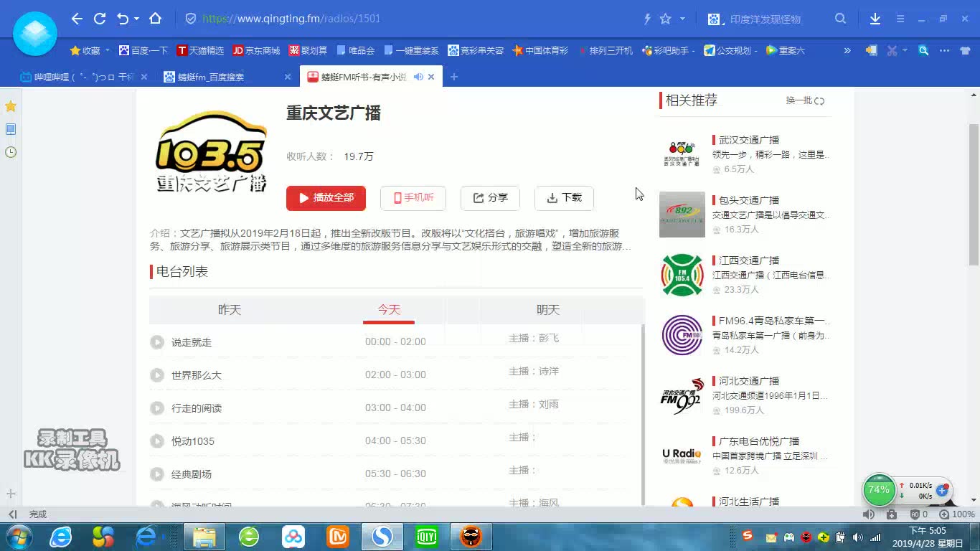Click the status bar speaker mute icon
980x551 pixels.
point(869,514)
